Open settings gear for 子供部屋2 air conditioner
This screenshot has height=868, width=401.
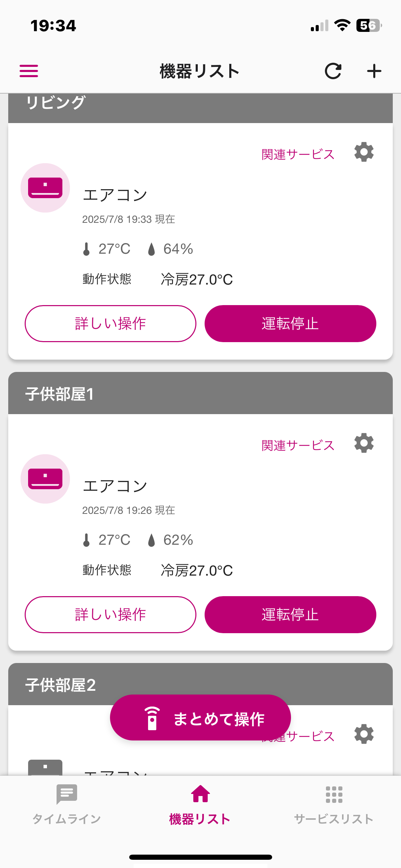click(364, 734)
